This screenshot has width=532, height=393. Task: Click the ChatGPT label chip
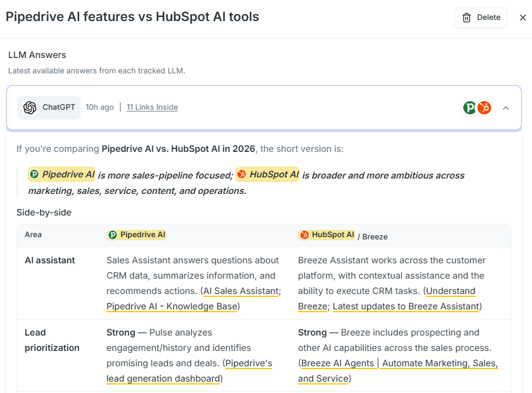click(49, 107)
